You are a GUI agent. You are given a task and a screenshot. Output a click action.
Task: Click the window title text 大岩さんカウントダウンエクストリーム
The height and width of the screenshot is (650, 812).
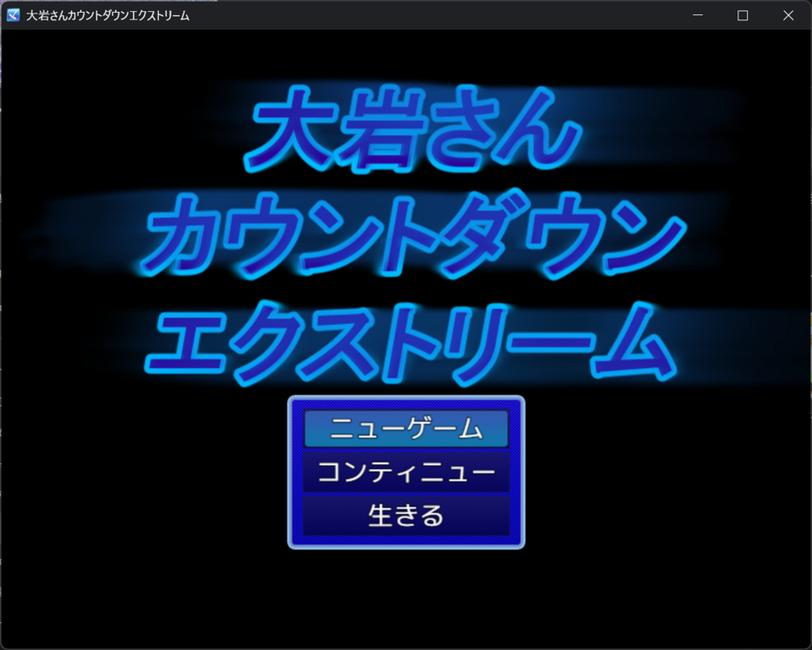coord(107,15)
